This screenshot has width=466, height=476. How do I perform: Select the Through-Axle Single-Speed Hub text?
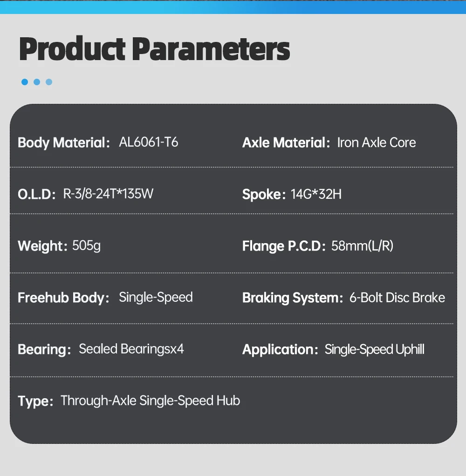click(151, 401)
